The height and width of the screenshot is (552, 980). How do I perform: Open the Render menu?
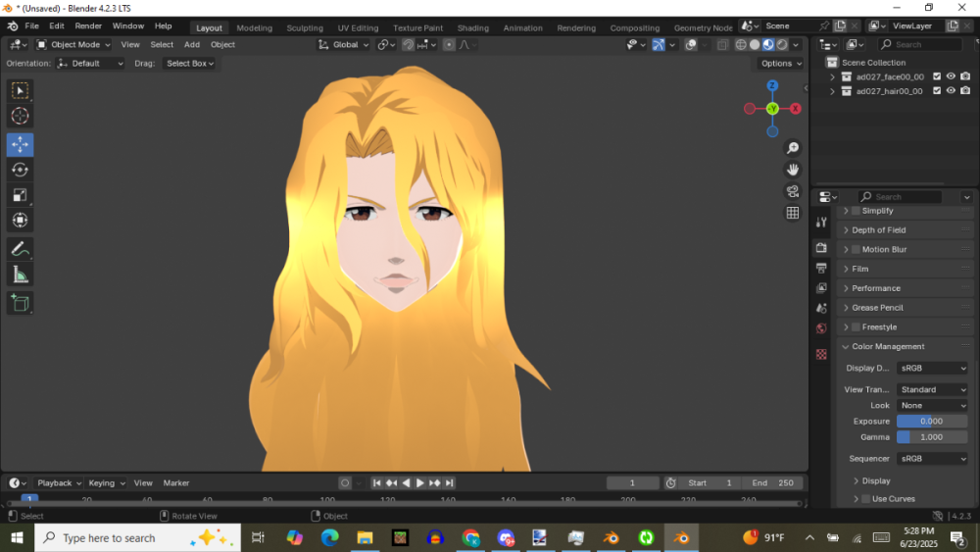pos(88,25)
